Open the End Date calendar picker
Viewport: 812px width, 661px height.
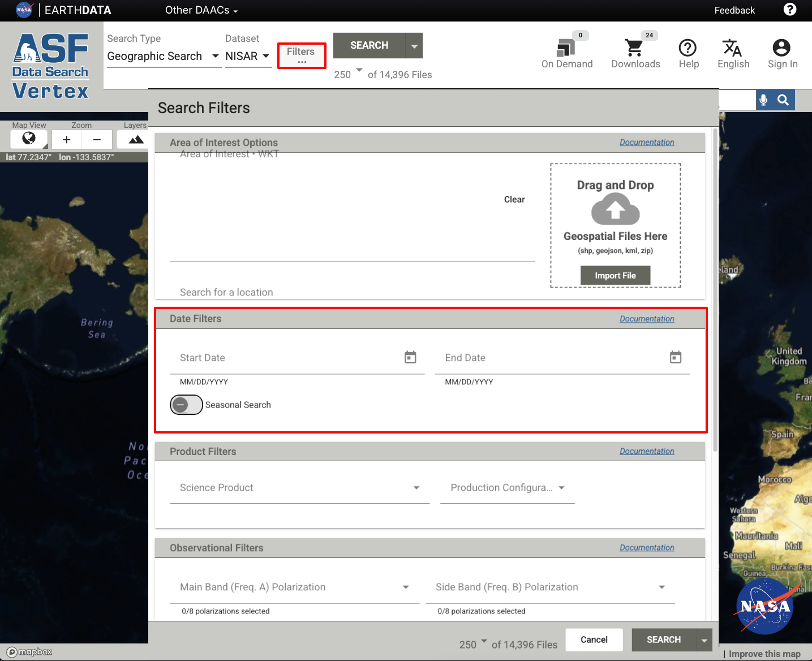(675, 357)
